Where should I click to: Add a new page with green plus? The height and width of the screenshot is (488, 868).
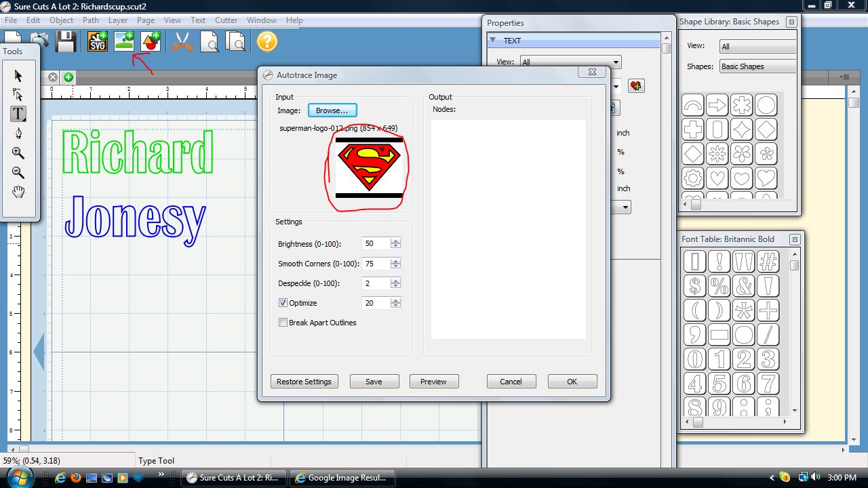[x=68, y=77]
